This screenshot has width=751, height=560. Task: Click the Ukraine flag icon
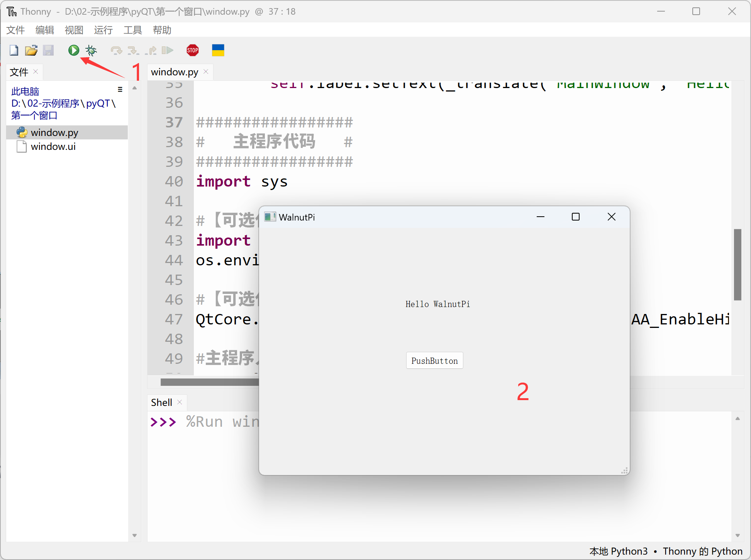(x=218, y=50)
